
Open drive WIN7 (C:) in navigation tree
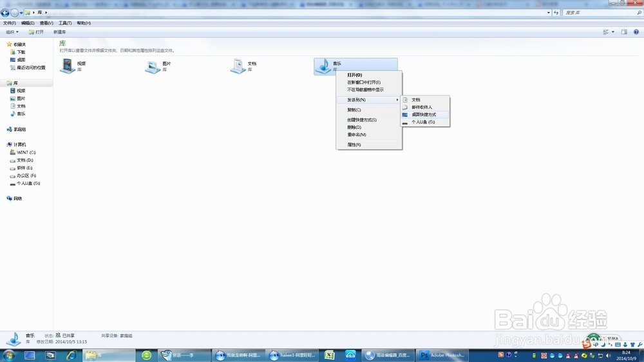(26, 153)
